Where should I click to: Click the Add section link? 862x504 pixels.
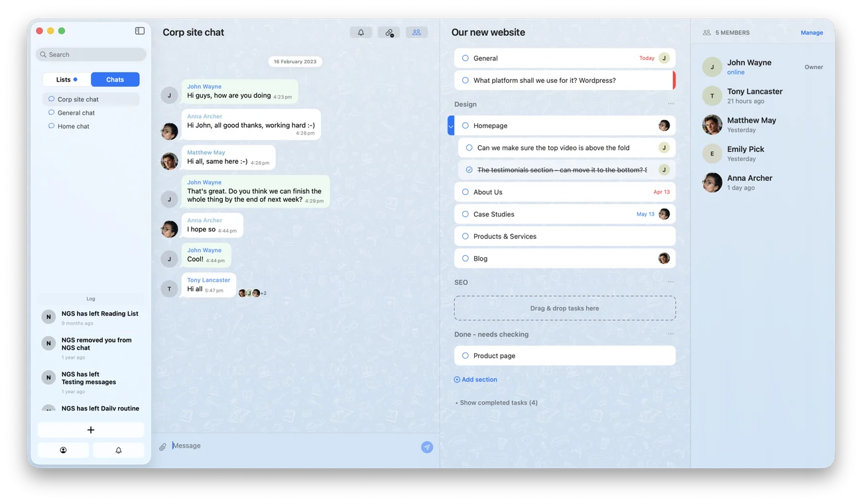click(x=475, y=380)
